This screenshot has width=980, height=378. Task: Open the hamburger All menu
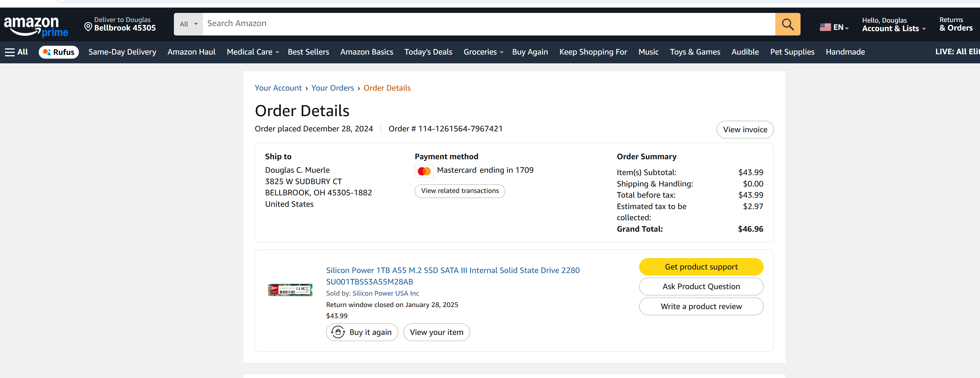(x=16, y=52)
